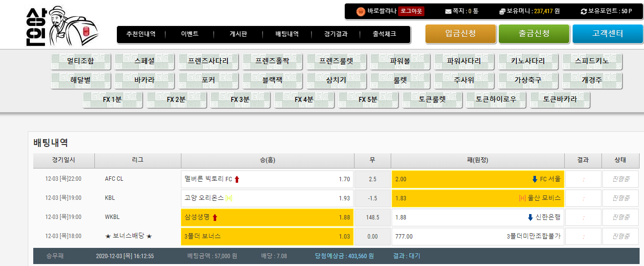Image resolution: width=644 pixels, height=266 pixels.
Task: Open the FX 1분 game
Action: (x=112, y=99)
